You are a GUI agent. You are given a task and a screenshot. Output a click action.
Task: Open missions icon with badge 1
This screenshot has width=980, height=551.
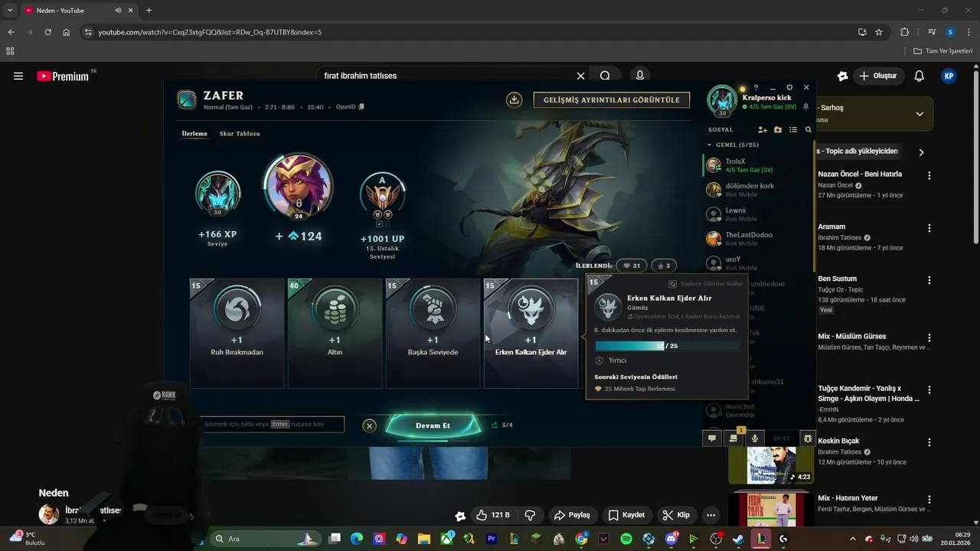[733, 439]
